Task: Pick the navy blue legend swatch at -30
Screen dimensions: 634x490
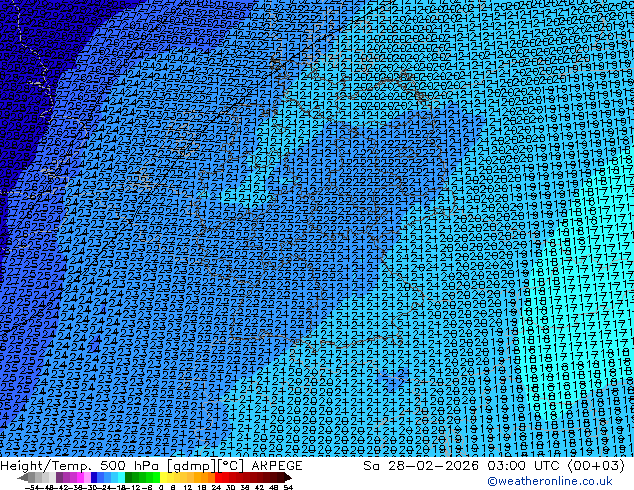Action: pos(94,477)
